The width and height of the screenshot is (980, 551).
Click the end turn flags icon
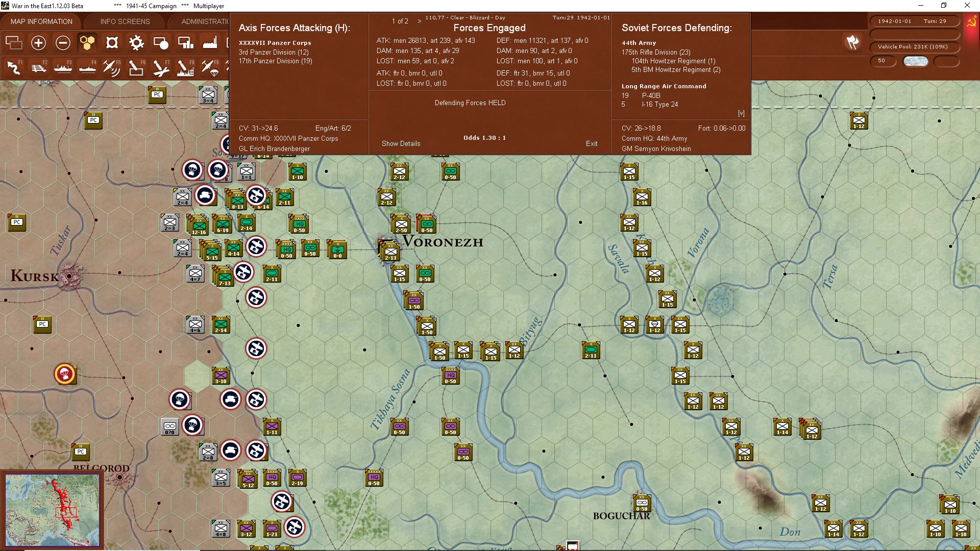(852, 43)
